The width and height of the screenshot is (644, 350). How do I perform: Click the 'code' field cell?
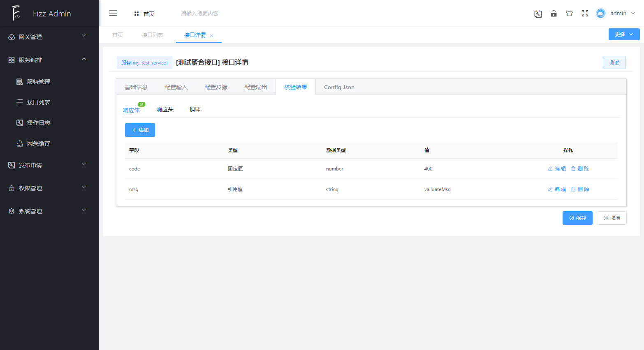(x=134, y=169)
